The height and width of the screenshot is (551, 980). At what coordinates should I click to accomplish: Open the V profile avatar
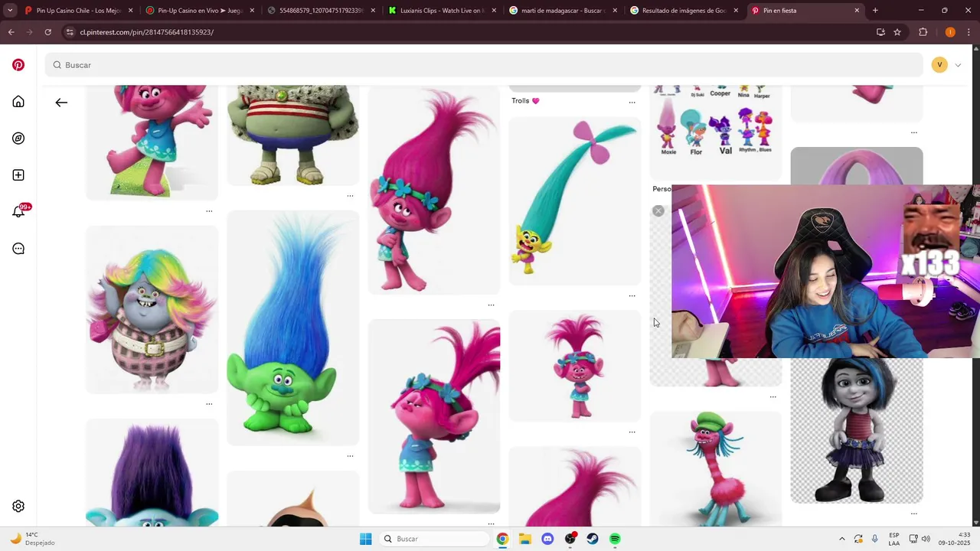pos(939,65)
